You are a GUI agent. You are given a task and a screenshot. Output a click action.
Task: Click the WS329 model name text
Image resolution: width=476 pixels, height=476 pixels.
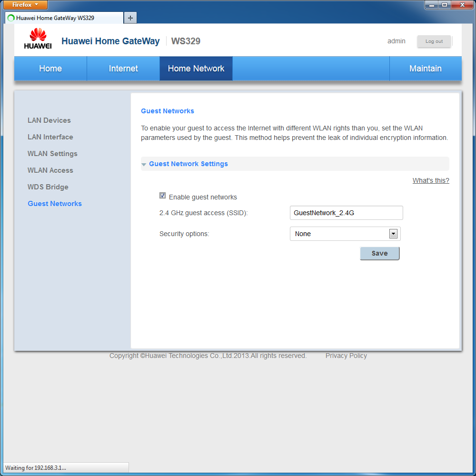point(186,41)
